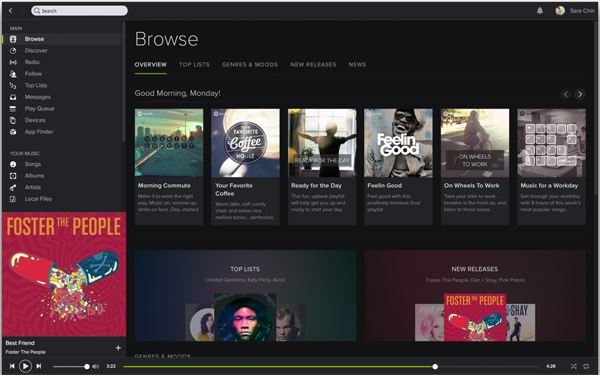Image resolution: width=600 pixels, height=375 pixels.
Task: Open the Discover icon in sidebar
Action: pos(13,51)
